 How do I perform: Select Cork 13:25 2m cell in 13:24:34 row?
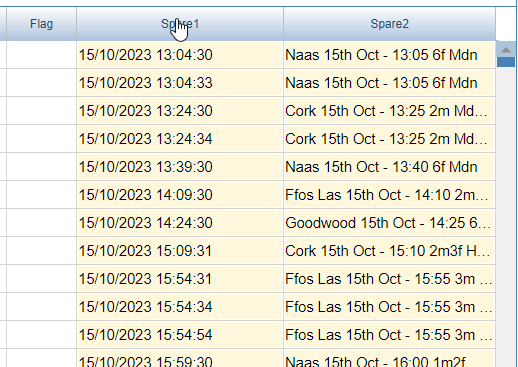389,139
